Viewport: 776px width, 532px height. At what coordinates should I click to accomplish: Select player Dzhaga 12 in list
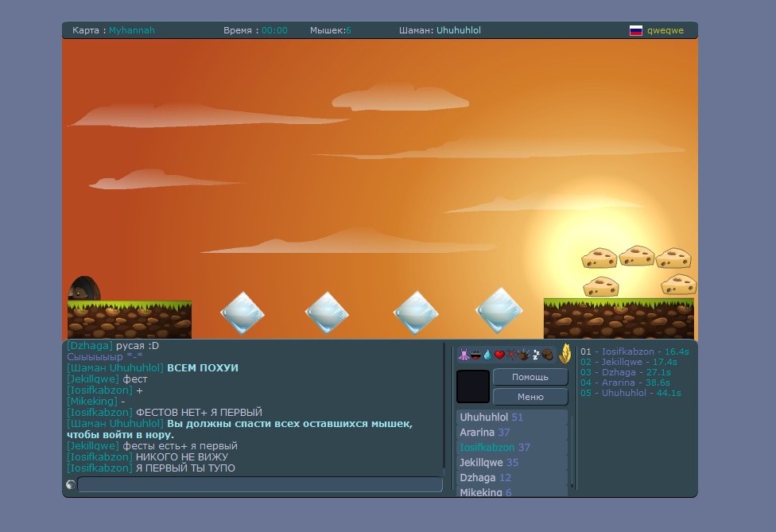click(511, 478)
